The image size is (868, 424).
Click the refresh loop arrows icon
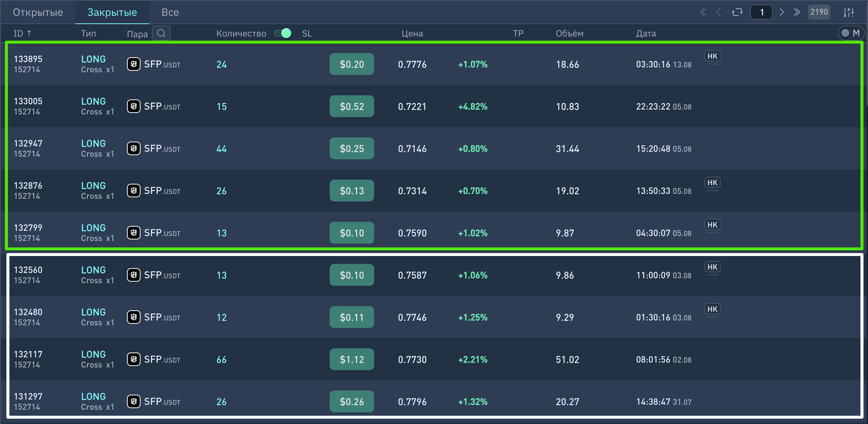pyautogui.click(x=737, y=12)
